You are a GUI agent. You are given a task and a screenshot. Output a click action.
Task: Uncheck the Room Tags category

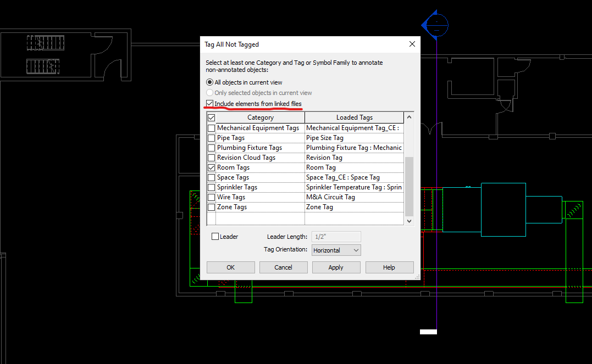212,167
